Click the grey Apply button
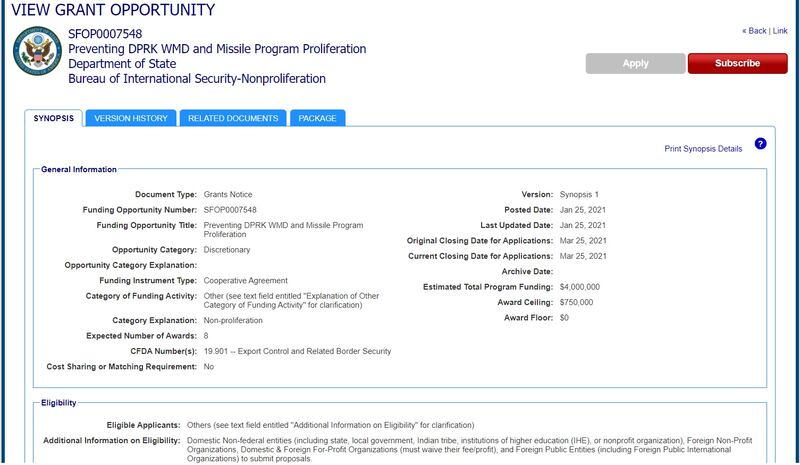800x465 pixels. (x=635, y=63)
